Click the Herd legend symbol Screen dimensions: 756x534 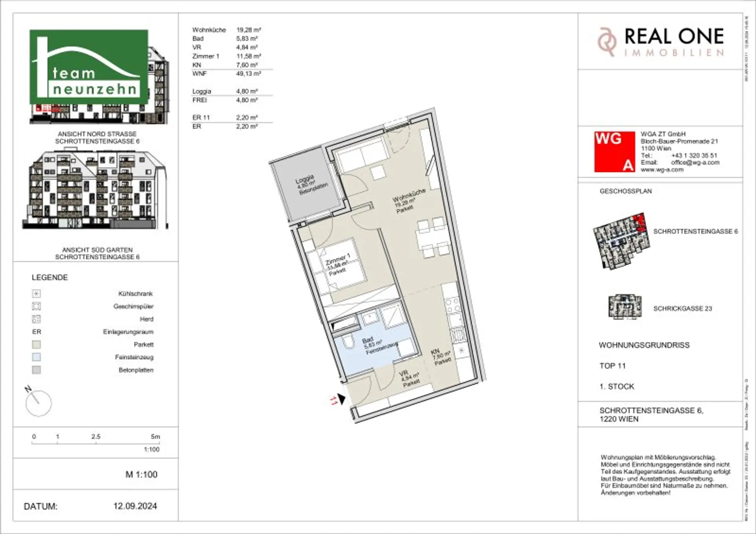(36, 319)
